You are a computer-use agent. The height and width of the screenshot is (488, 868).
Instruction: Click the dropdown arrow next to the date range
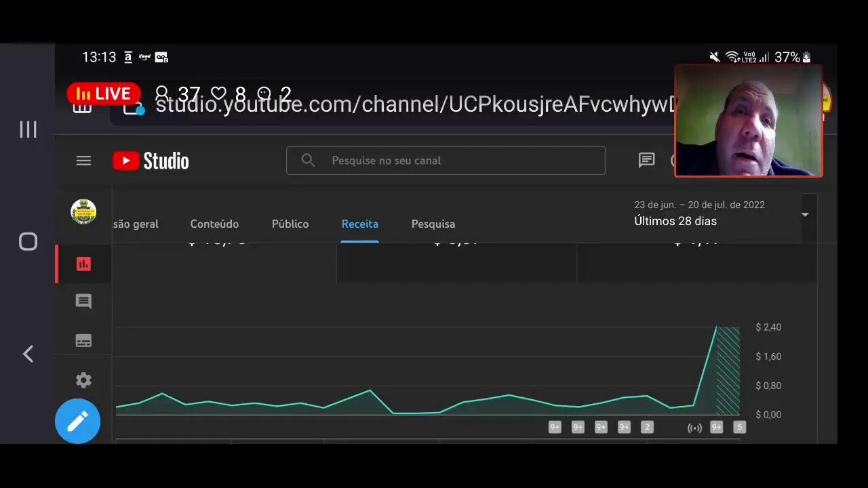point(805,215)
